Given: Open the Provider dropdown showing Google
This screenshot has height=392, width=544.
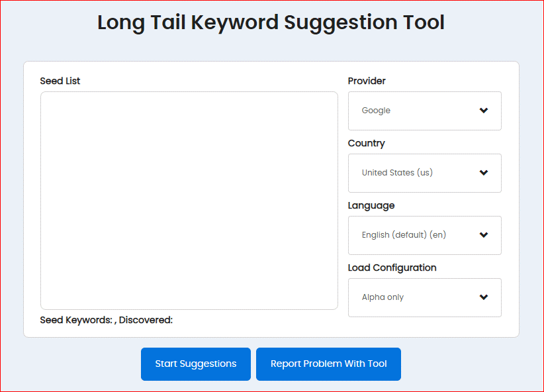Looking at the screenshot, I should tap(425, 111).
